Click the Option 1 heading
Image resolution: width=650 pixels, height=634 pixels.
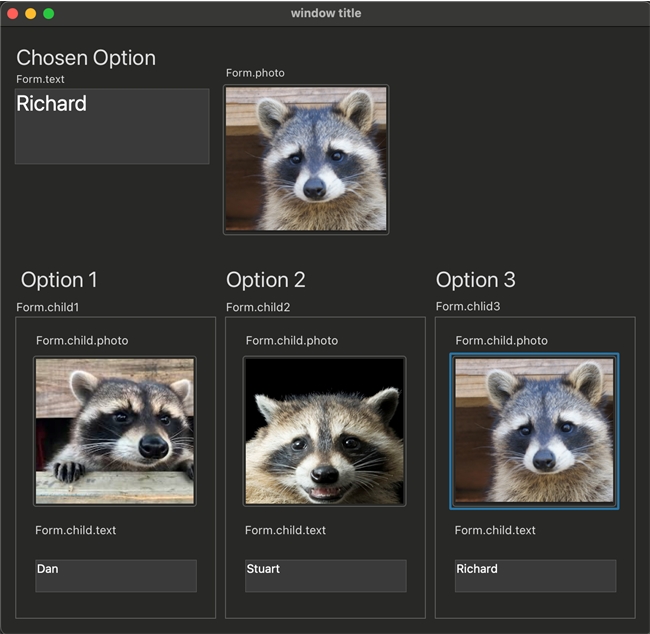point(59,280)
